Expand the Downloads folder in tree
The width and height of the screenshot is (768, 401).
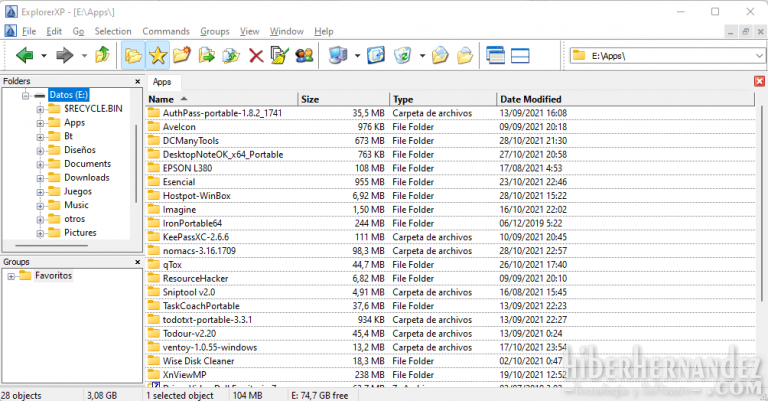click(x=41, y=177)
